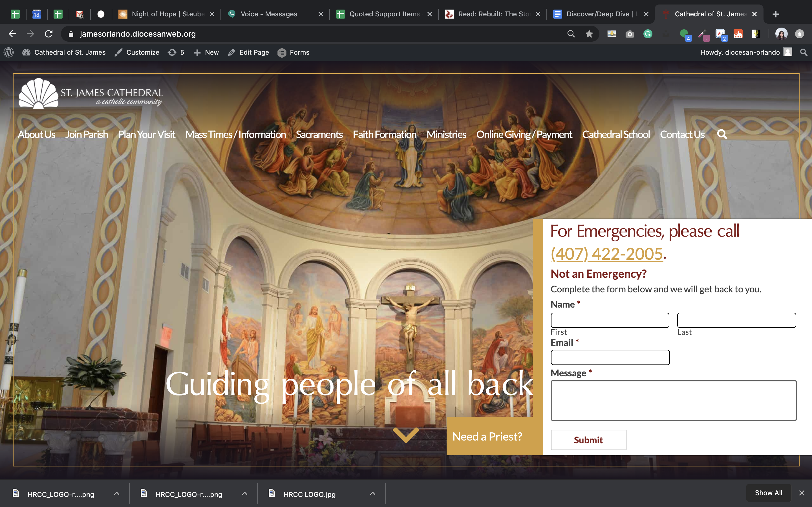The height and width of the screenshot is (507, 812).
Task: Click the Show All downloads button
Action: (x=768, y=493)
